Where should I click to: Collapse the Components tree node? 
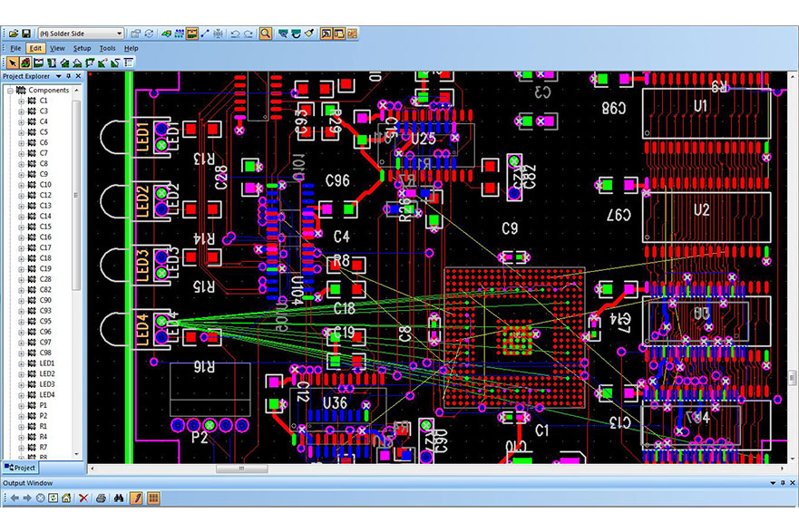[x=11, y=90]
